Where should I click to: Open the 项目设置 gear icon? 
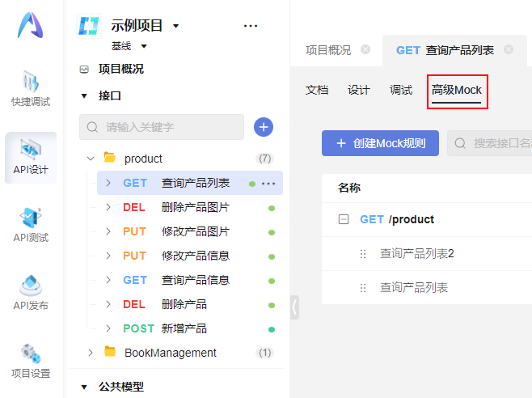pos(31,354)
